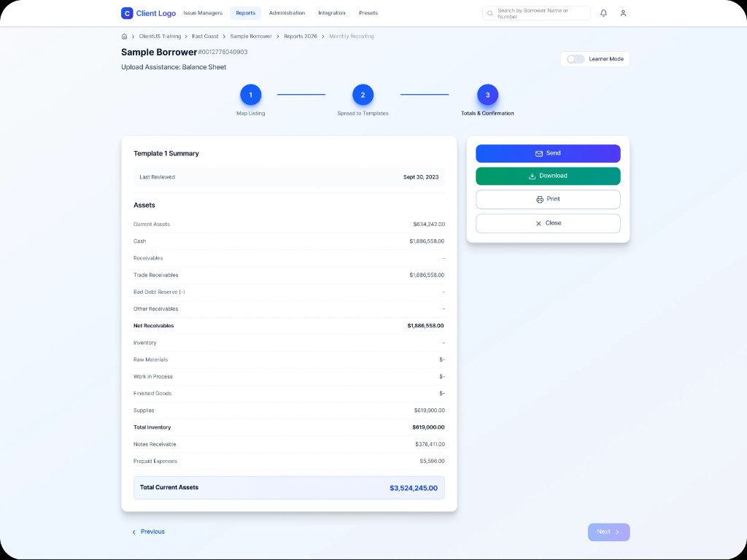Select the Net Receivables row label
This screenshot has height=560, width=747.
pos(153,326)
